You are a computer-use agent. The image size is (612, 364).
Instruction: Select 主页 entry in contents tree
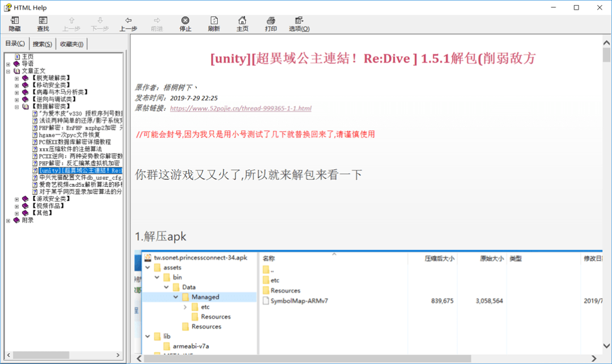(x=27, y=57)
